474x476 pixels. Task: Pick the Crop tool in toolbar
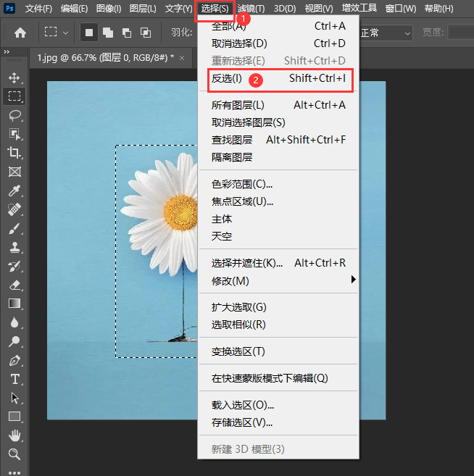click(14, 153)
